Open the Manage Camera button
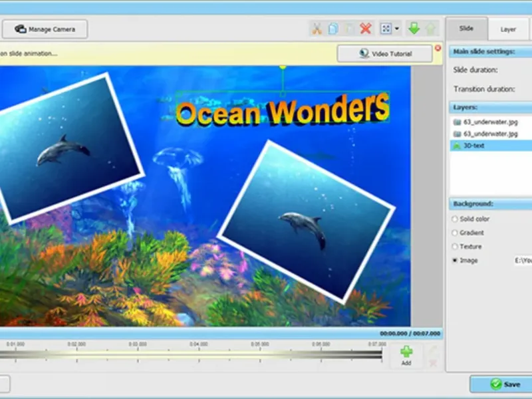Viewport: 532px width, 399px height. [45, 29]
